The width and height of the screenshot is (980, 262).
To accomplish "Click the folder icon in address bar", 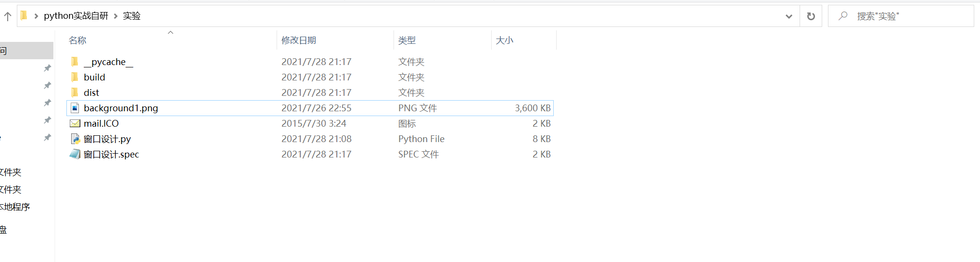I will (x=24, y=16).
